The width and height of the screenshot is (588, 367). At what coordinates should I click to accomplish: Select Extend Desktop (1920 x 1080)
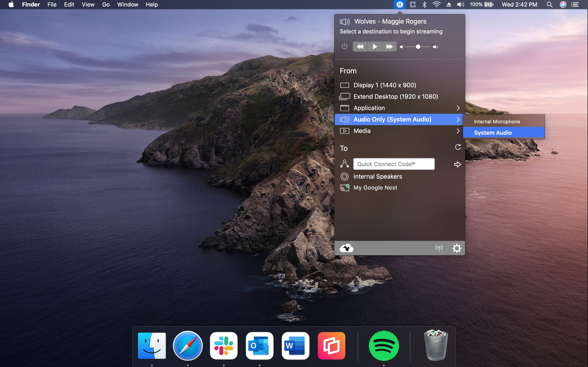395,96
